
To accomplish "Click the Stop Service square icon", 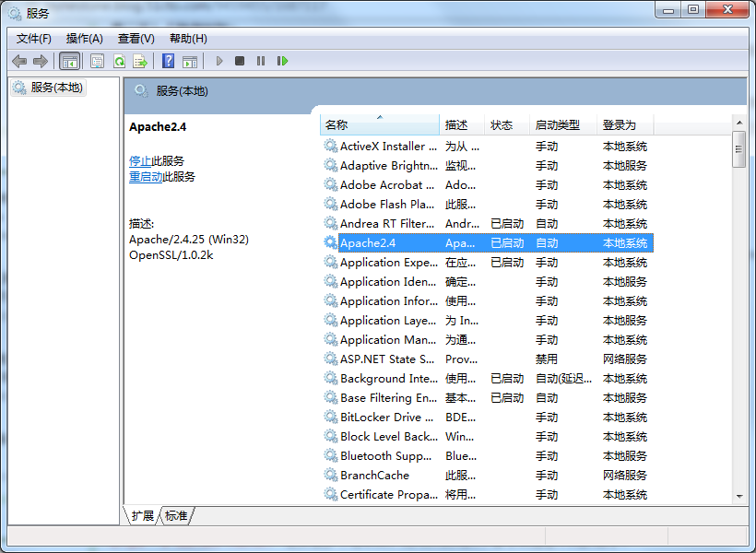I will pyautogui.click(x=240, y=61).
